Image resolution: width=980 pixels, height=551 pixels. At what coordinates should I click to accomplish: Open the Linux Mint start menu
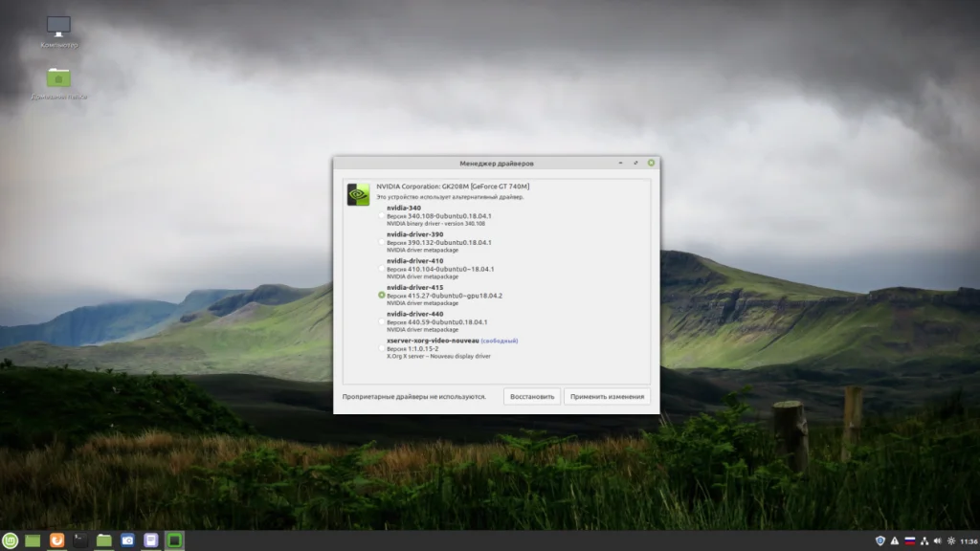(10, 540)
